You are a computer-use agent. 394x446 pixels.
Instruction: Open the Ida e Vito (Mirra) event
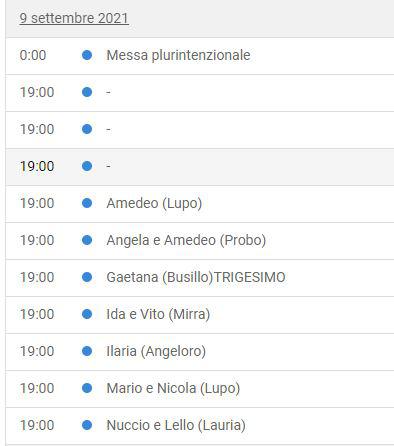(158, 314)
